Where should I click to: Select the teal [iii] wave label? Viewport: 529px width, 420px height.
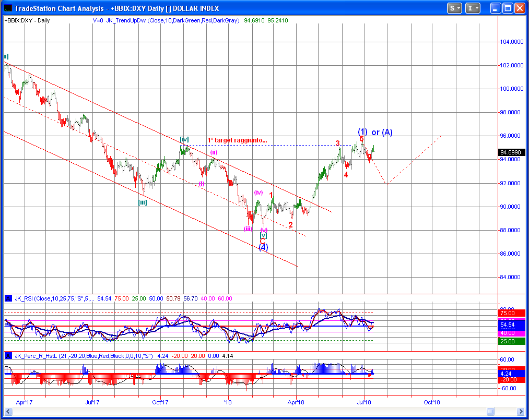tap(143, 202)
